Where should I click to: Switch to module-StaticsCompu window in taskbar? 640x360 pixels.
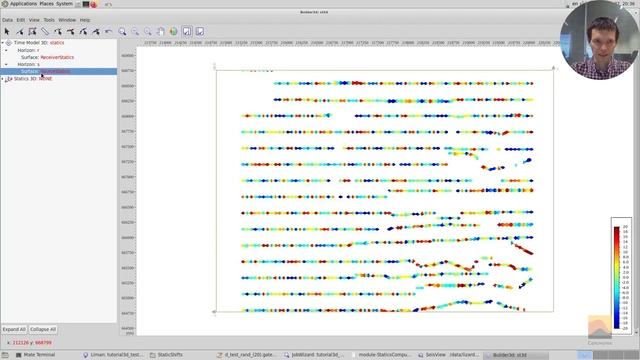click(x=381, y=355)
